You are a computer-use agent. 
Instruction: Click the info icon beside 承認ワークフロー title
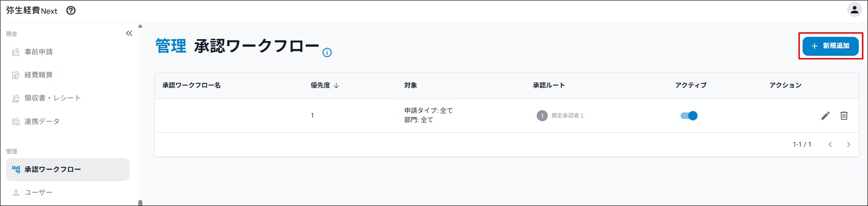click(327, 53)
